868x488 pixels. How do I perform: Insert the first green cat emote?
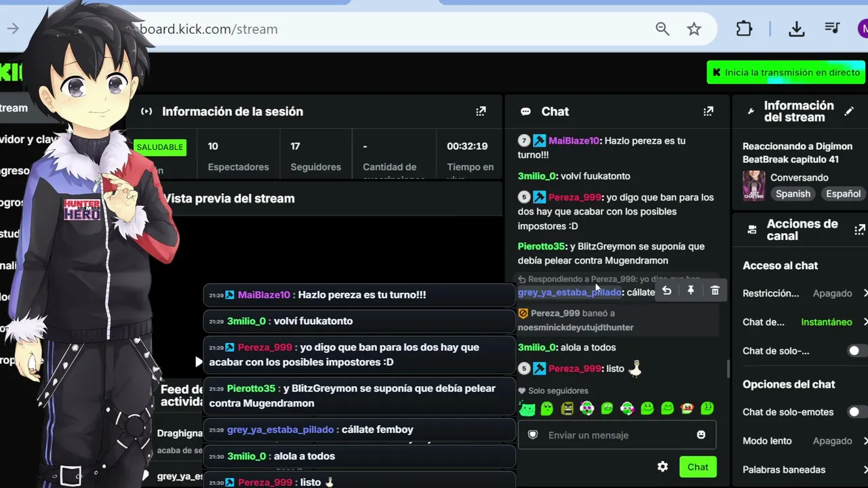click(527, 408)
